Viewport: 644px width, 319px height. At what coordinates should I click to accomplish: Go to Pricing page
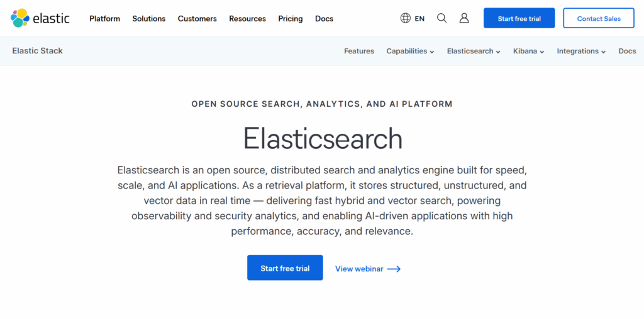291,18
